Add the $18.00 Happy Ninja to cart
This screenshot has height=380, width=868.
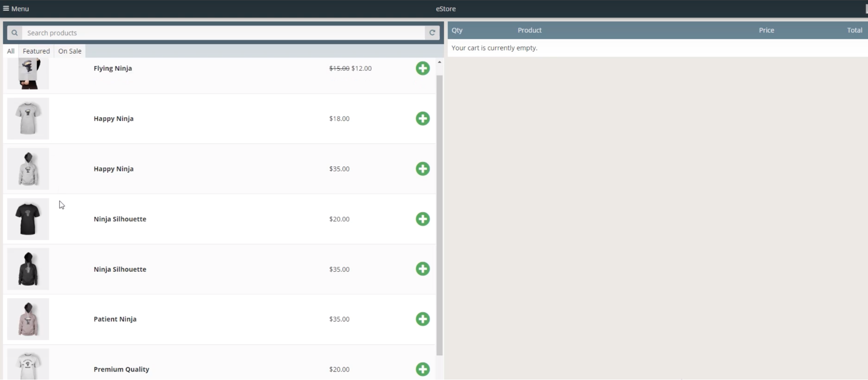click(422, 119)
